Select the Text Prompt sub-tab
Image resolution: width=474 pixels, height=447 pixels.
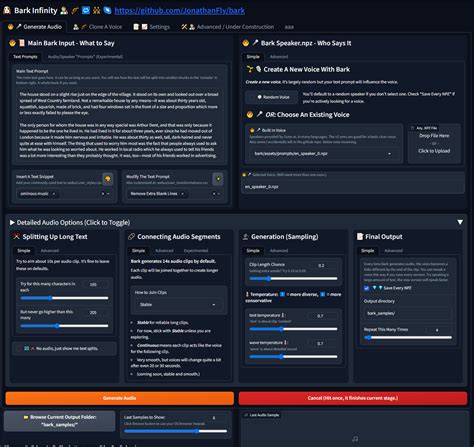25,57
